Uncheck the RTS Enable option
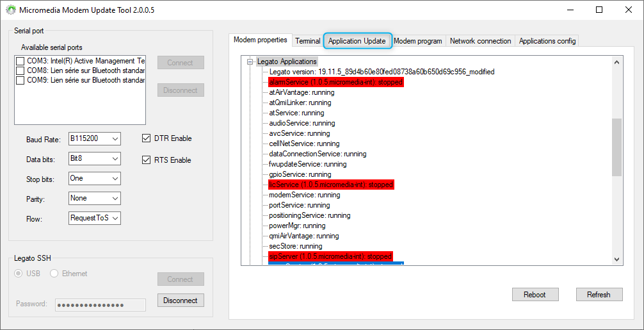This screenshot has width=644, height=330. 146,160
